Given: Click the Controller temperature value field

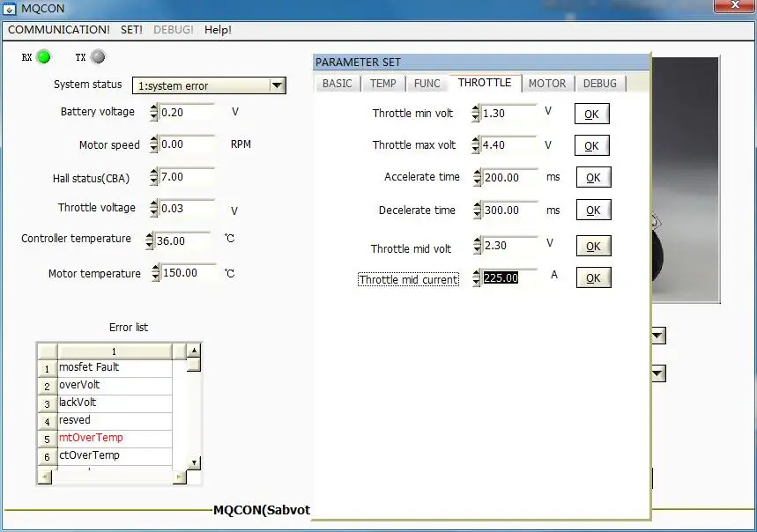Looking at the screenshot, I should point(182,240).
